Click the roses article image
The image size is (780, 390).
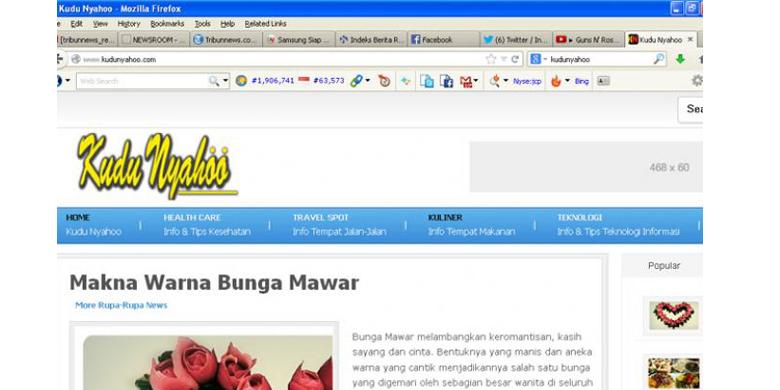point(208,362)
